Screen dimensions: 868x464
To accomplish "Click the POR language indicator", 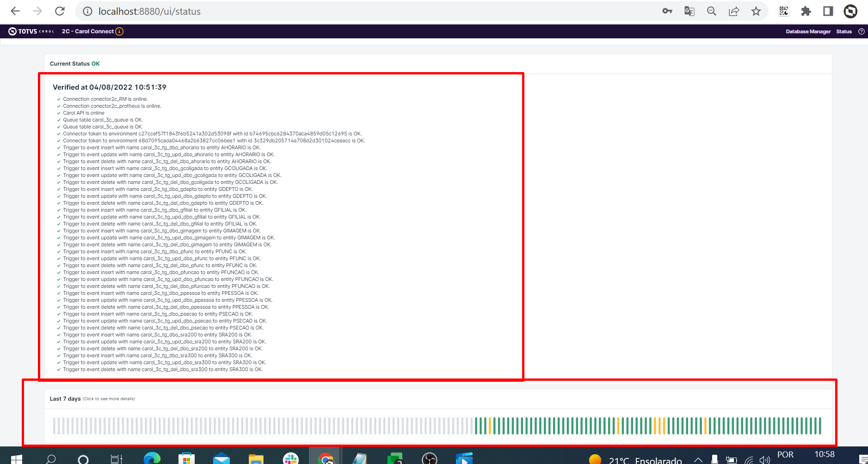I will (x=785, y=454).
